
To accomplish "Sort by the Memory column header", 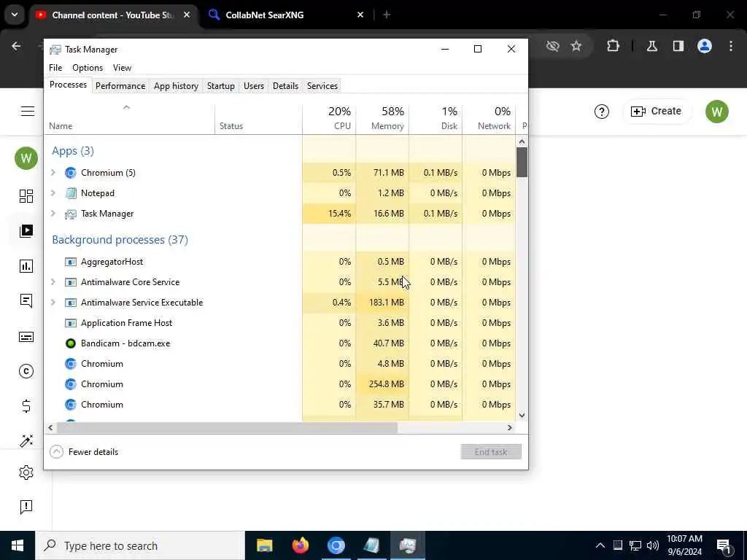I will click(382, 118).
